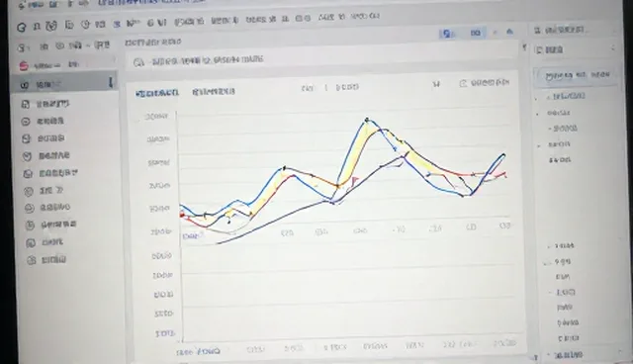Image resolution: width=633 pixels, height=364 pixels.
Task: Click the red S logo in the sidebar
Action: [x=24, y=65]
